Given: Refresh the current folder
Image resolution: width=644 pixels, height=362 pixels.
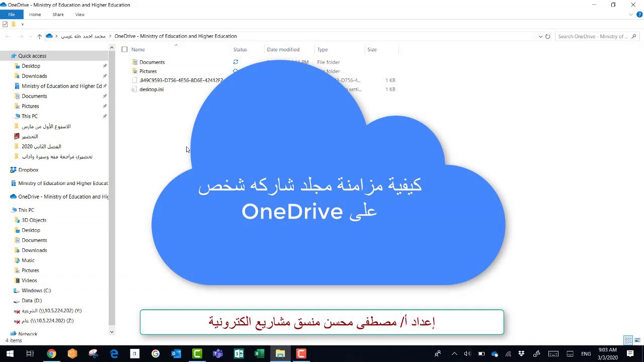Looking at the screenshot, I should (548, 36).
